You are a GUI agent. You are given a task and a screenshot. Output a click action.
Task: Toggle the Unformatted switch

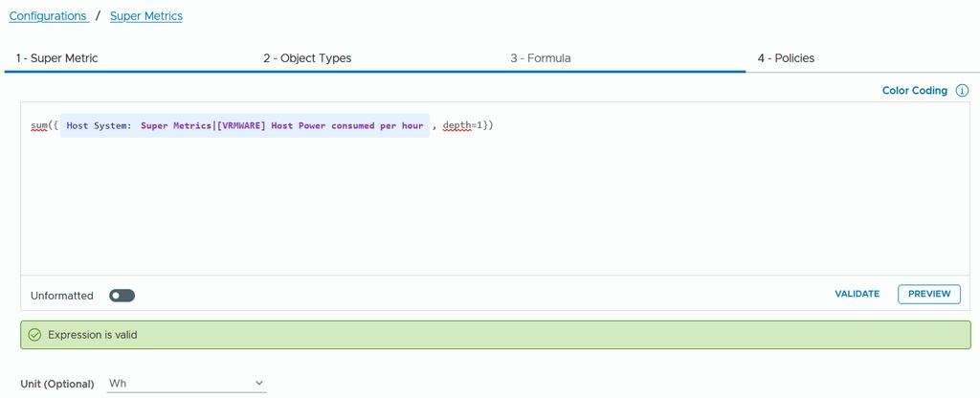click(x=122, y=296)
